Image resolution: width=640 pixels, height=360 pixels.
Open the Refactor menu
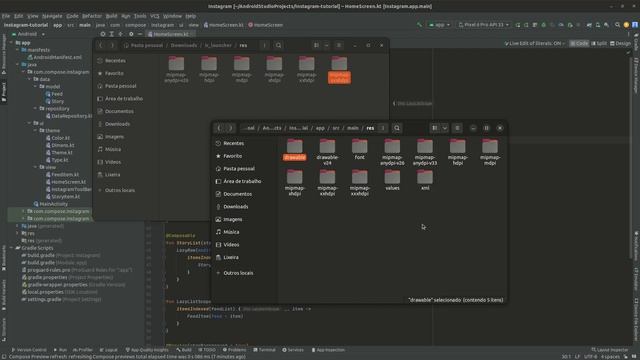(92, 16)
